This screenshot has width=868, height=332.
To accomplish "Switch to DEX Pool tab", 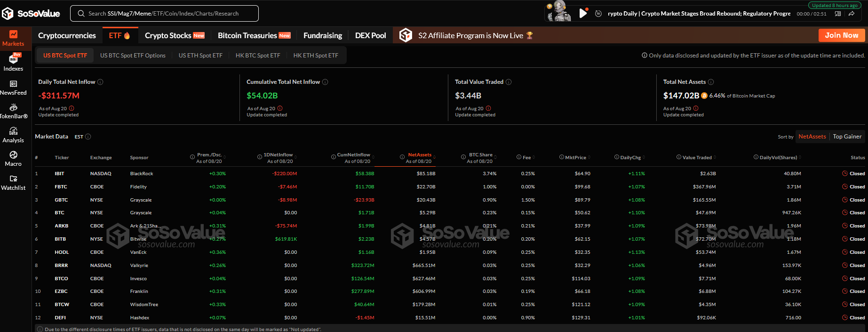I will point(370,35).
